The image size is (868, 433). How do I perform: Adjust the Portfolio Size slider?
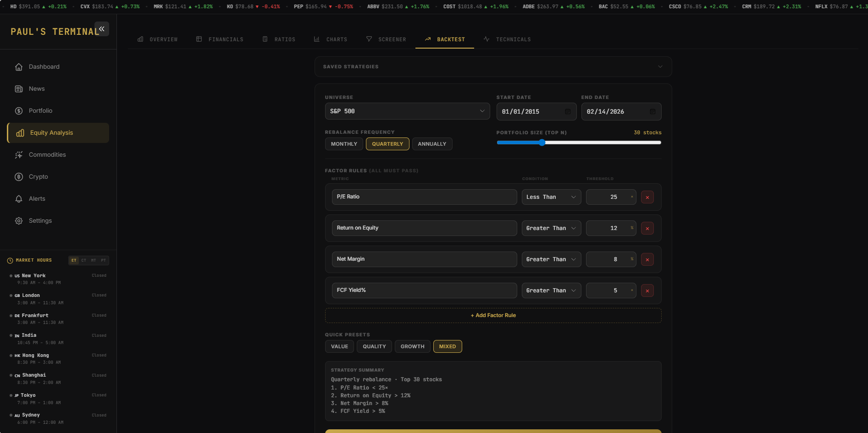(x=543, y=143)
